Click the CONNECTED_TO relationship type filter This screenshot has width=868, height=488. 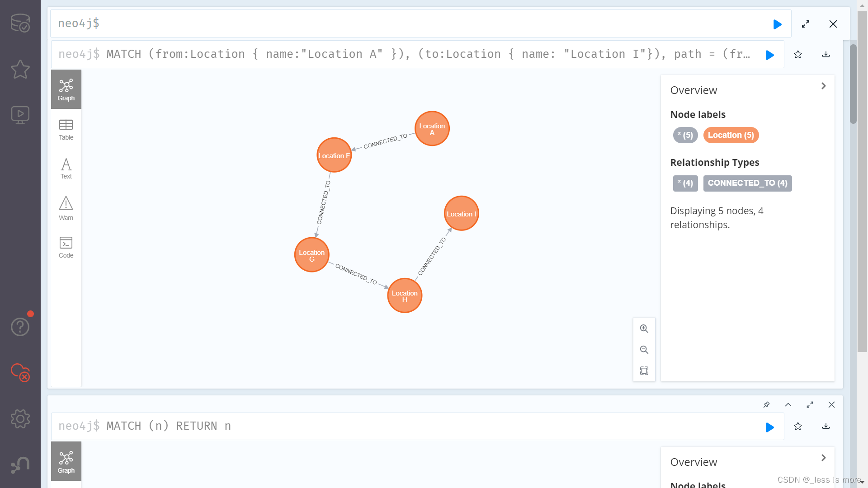coord(747,183)
